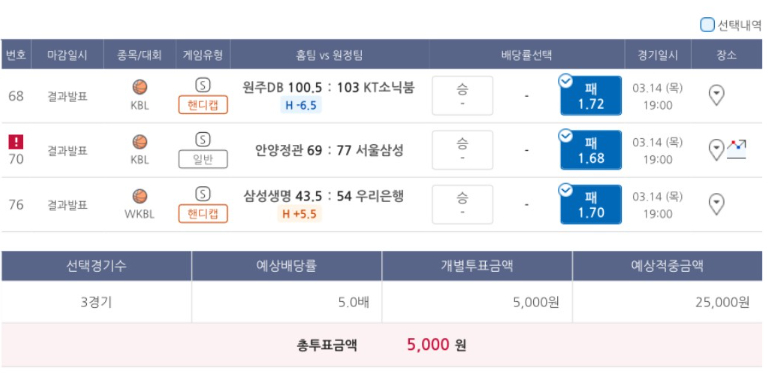
Task: Click red alert icon on game 70
Action: coord(16,142)
